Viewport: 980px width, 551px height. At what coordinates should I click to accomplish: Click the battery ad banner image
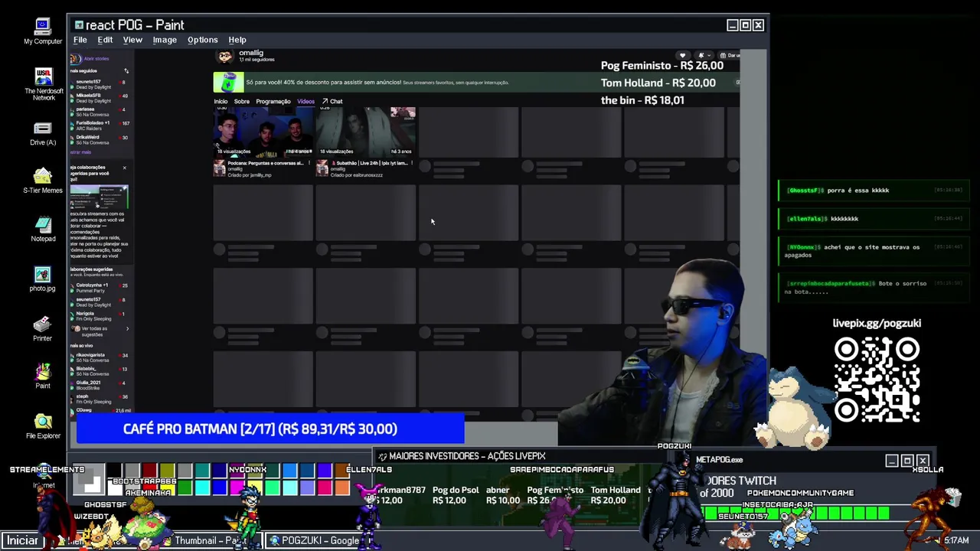click(228, 82)
